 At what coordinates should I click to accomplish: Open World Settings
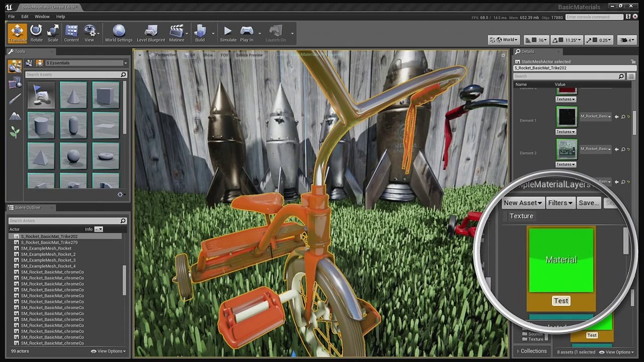119,33
